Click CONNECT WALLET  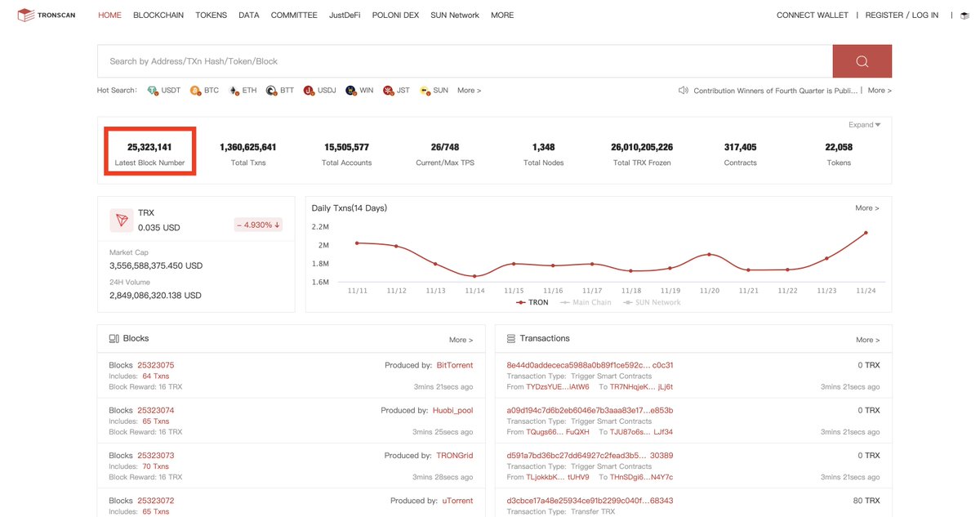pos(813,15)
